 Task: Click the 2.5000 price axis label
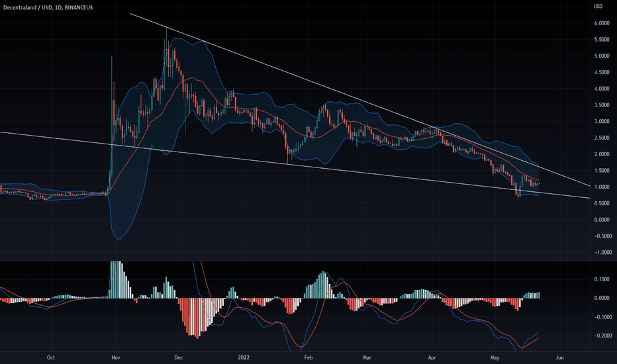pos(602,138)
